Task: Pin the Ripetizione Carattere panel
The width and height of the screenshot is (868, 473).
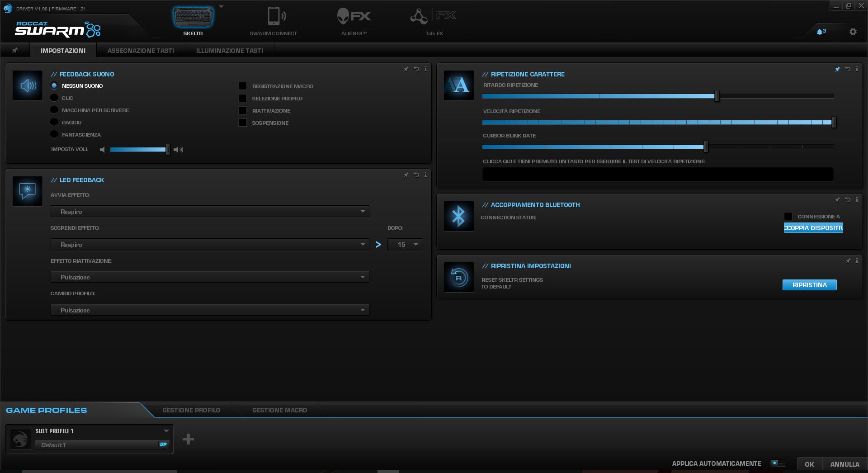Action: (x=837, y=69)
